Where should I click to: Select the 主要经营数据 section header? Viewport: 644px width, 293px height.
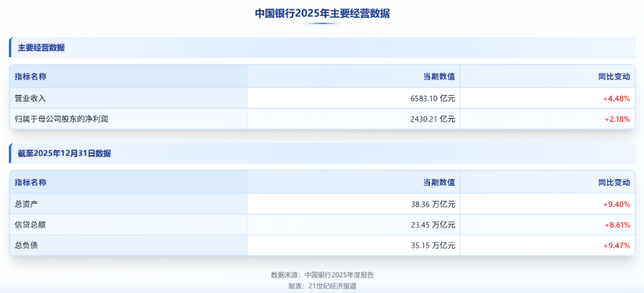click(x=41, y=48)
